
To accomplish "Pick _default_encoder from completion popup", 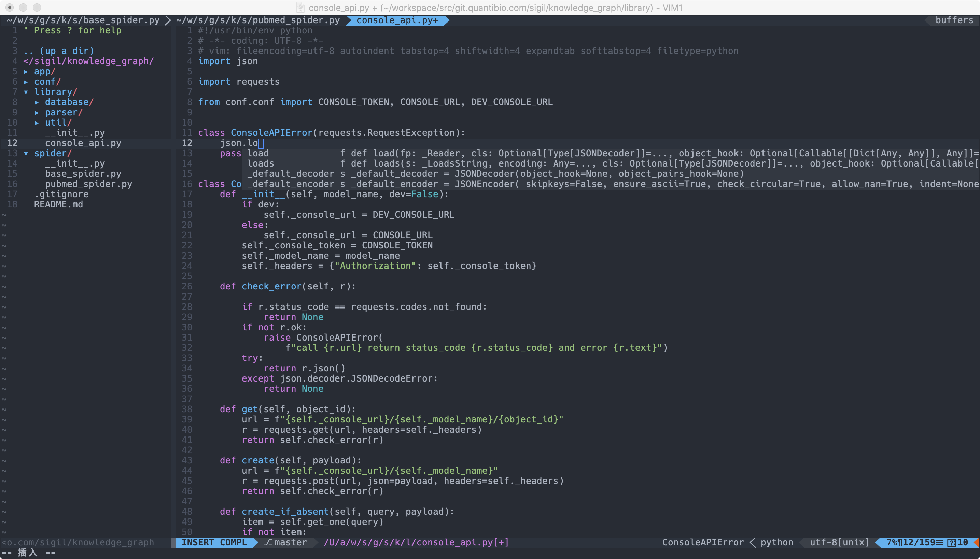I will point(291,184).
